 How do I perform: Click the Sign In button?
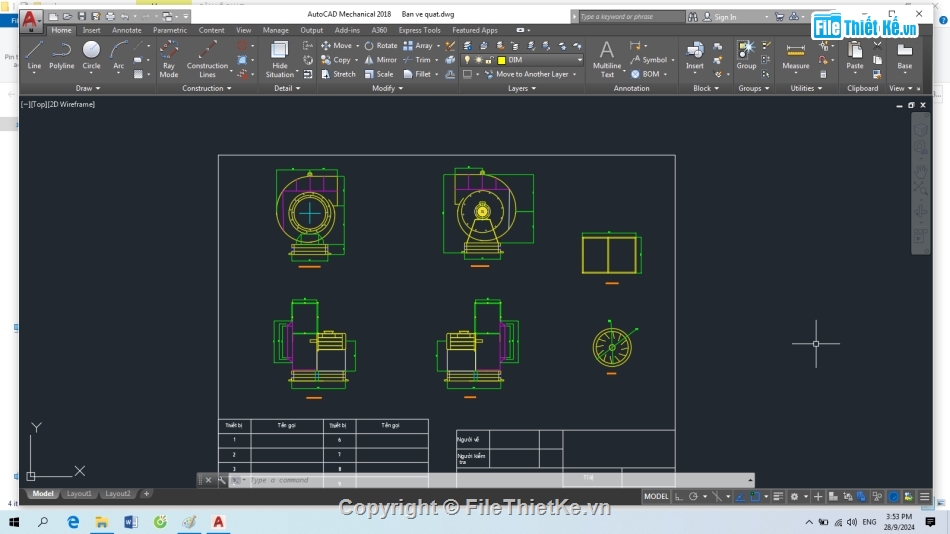tap(719, 17)
